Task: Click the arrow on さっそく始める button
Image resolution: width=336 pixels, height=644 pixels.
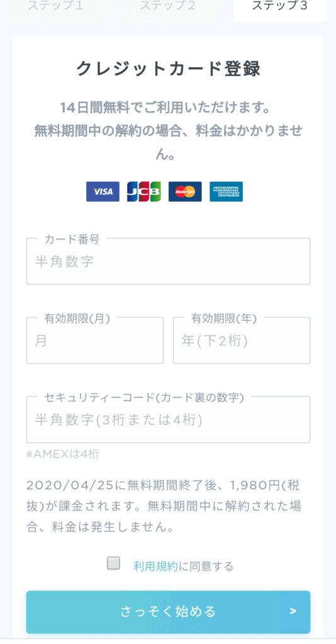Action: point(293,611)
